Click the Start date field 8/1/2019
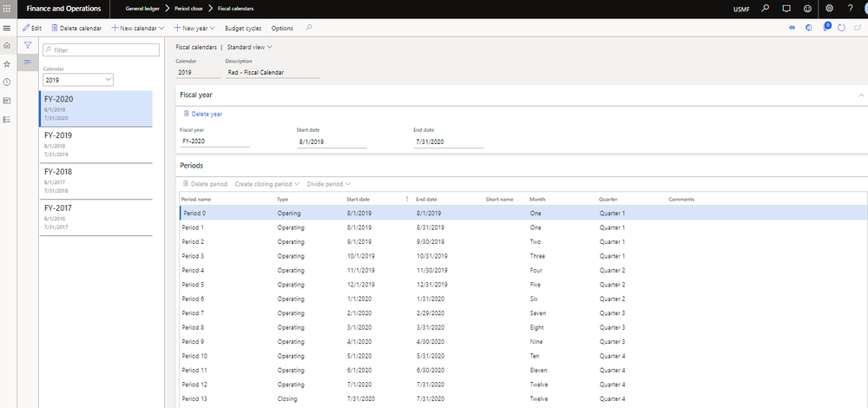The image size is (868, 408). 332,141
